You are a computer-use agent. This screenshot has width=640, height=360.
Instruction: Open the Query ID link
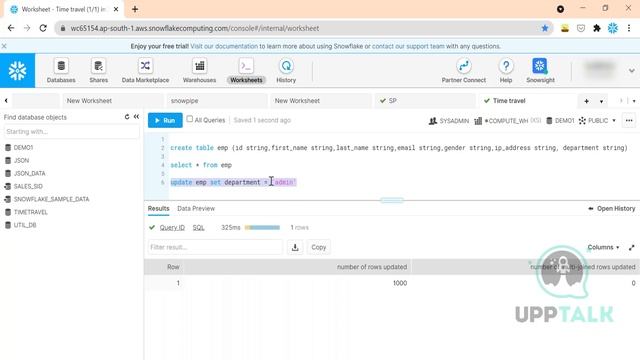(172, 227)
